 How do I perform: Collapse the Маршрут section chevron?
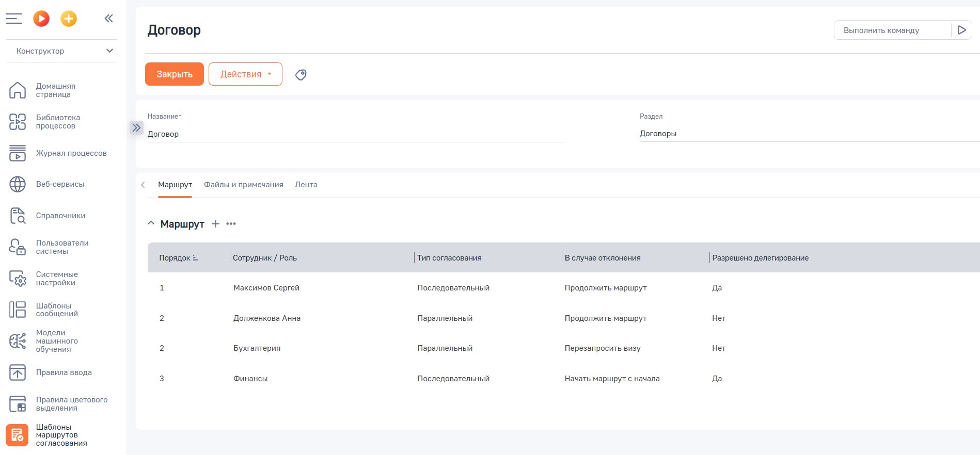(151, 223)
